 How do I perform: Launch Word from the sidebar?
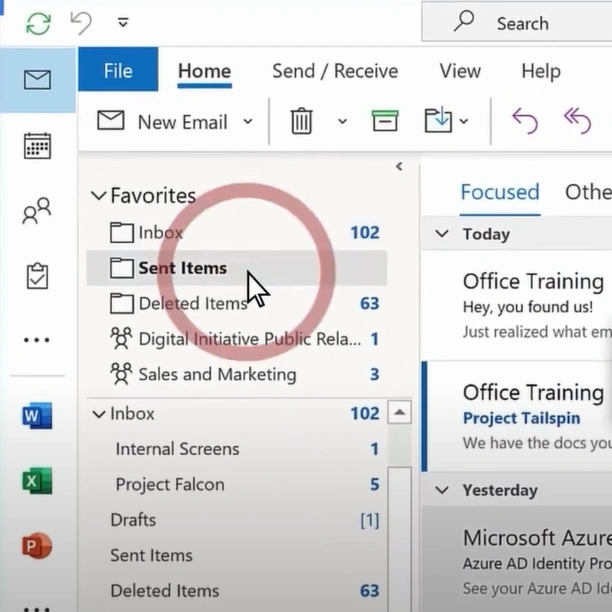point(37,416)
